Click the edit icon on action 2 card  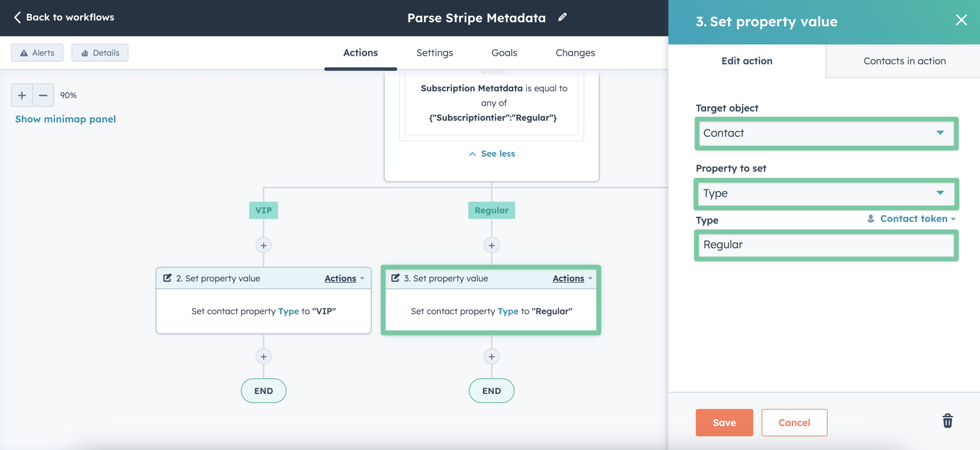click(x=167, y=278)
